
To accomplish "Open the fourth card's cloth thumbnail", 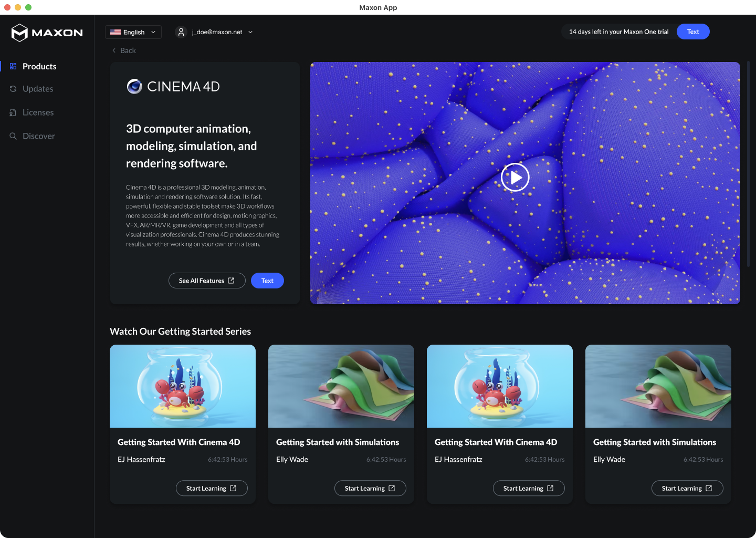I will [658, 386].
